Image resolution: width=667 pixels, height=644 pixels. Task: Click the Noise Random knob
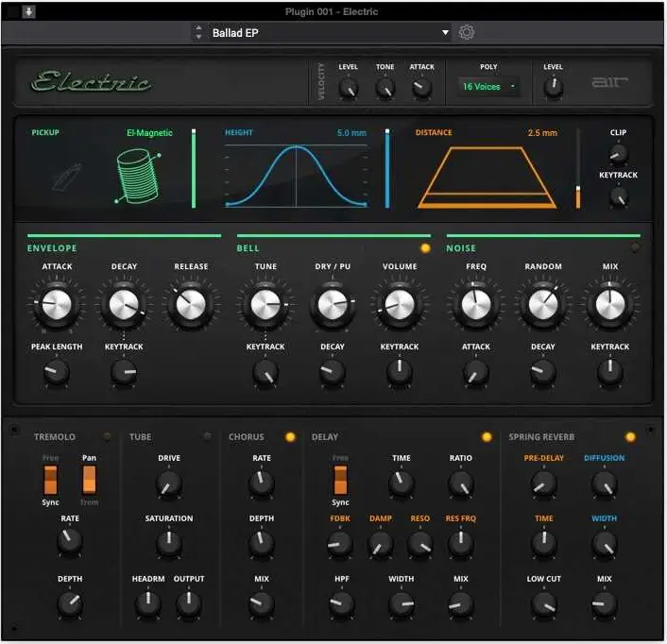tap(543, 304)
